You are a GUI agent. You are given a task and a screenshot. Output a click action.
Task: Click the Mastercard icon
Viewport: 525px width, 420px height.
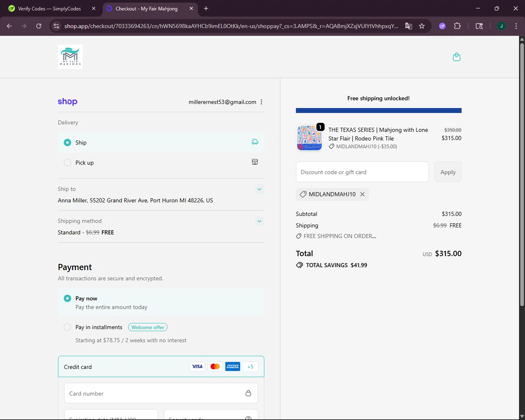pyautogui.click(x=215, y=366)
